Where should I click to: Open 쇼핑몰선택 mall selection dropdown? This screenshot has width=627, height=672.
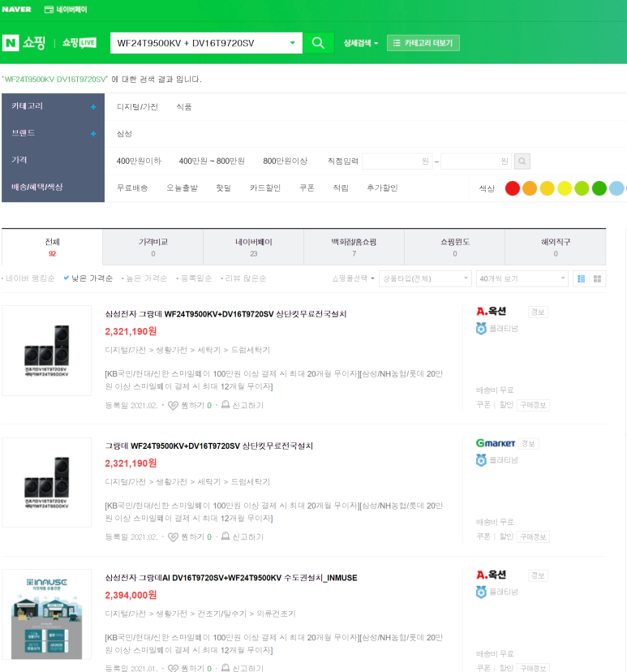pyautogui.click(x=354, y=278)
